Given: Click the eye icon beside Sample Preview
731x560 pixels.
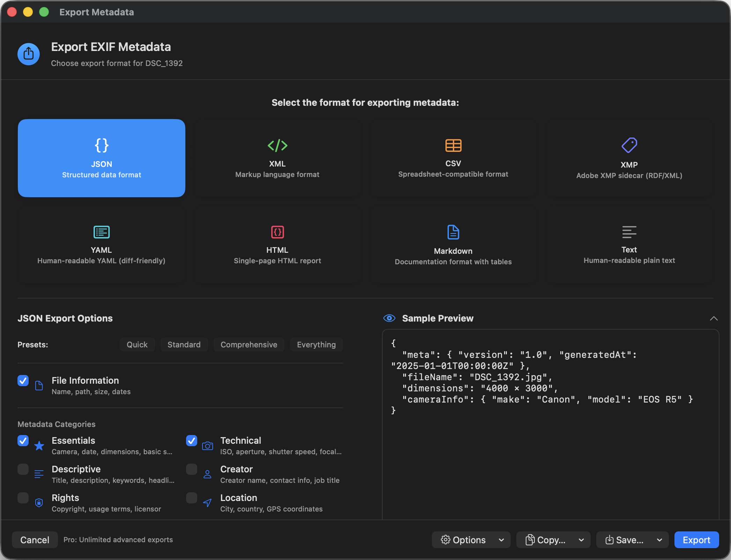Looking at the screenshot, I should [x=389, y=318].
